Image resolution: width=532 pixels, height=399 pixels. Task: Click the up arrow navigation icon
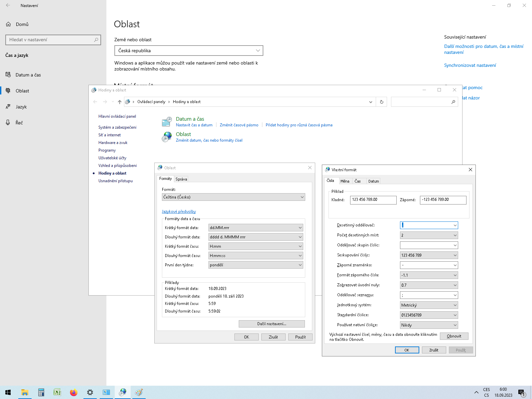120,102
